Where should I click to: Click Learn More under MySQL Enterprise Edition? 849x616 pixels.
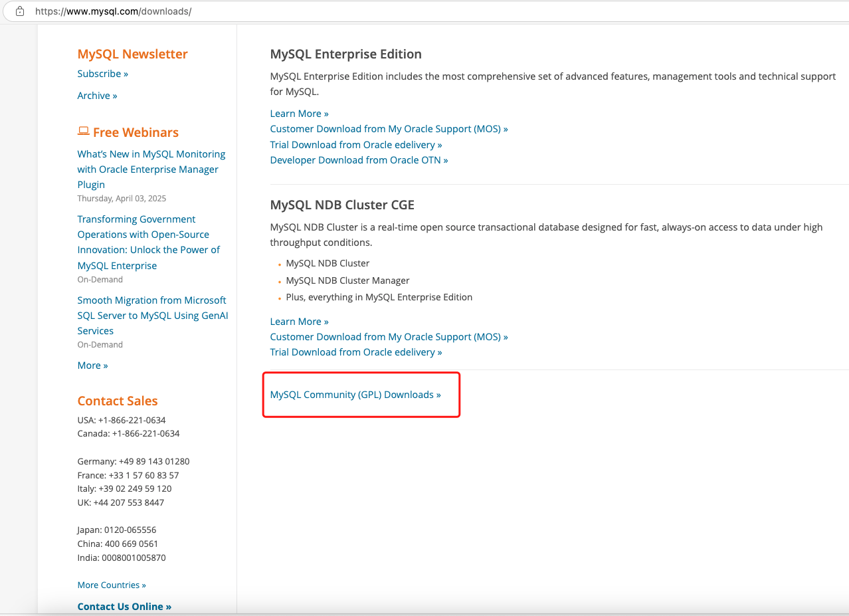(299, 114)
